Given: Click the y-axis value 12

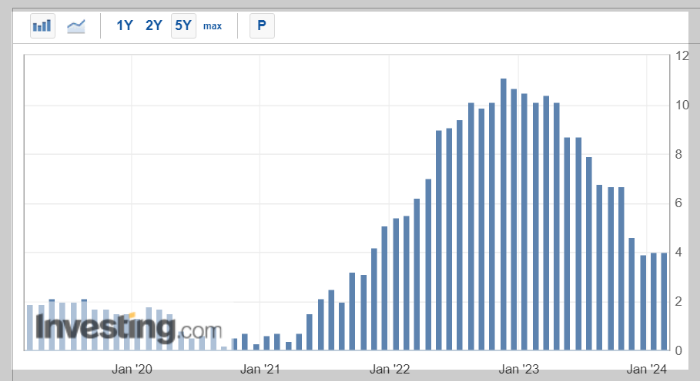Looking at the screenshot, I should click(682, 56).
